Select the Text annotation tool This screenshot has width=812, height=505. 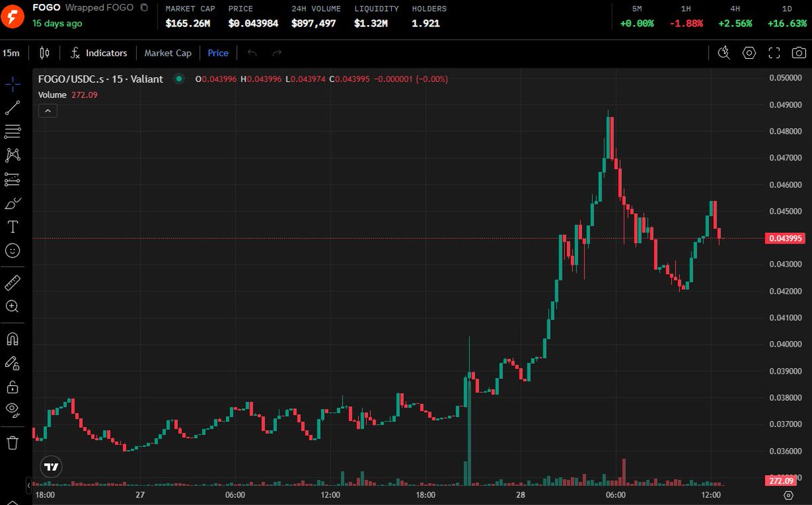coord(12,227)
